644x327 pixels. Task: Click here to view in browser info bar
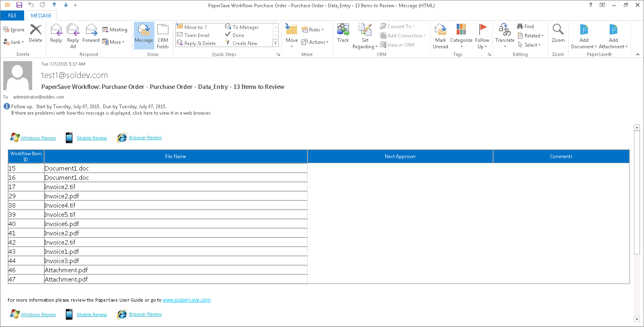(111, 113)
